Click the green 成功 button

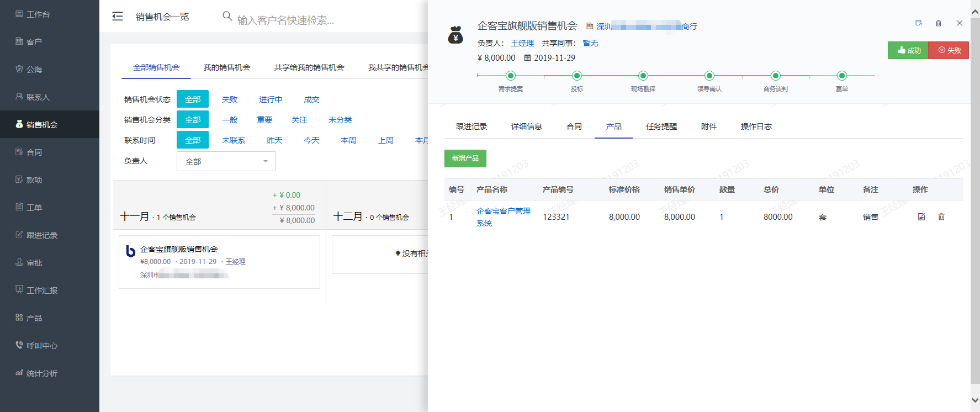908,50
